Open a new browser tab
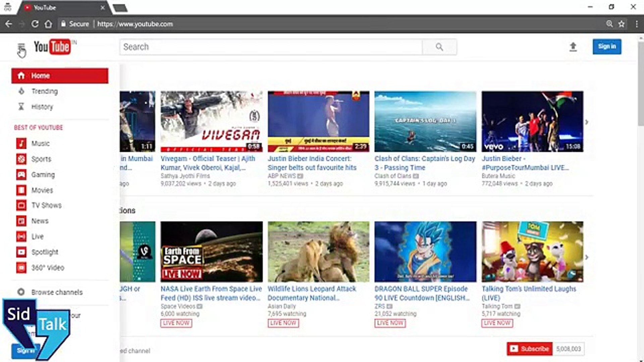644x362 pixels. click(120, 8)
